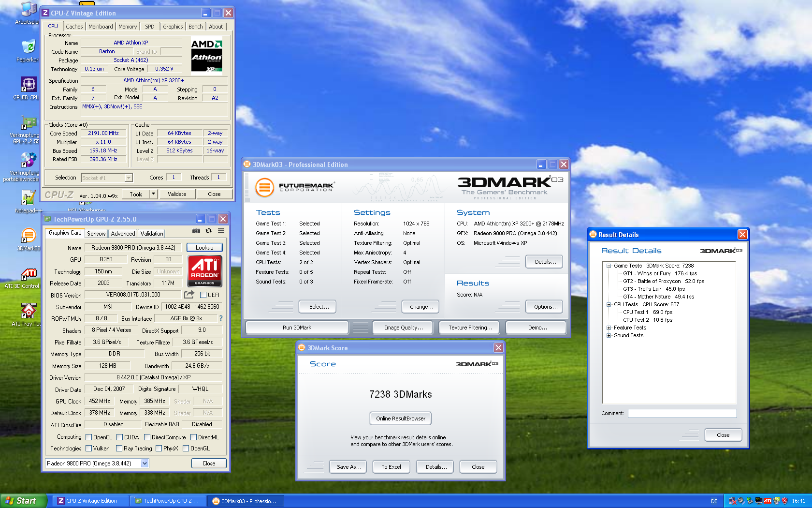
Task: Click the ATI Radeon Graphics logo
Action: point(204,271)
